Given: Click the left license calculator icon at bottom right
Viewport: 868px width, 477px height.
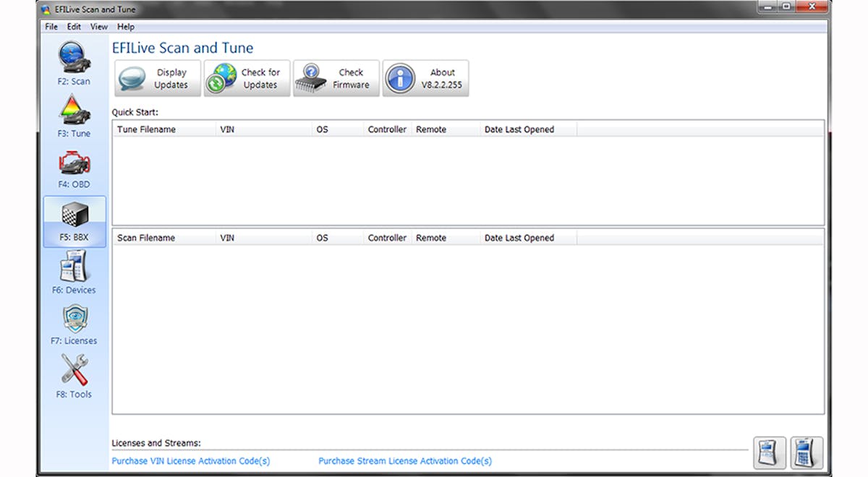Looking at the screenshot, I should 770,453.
